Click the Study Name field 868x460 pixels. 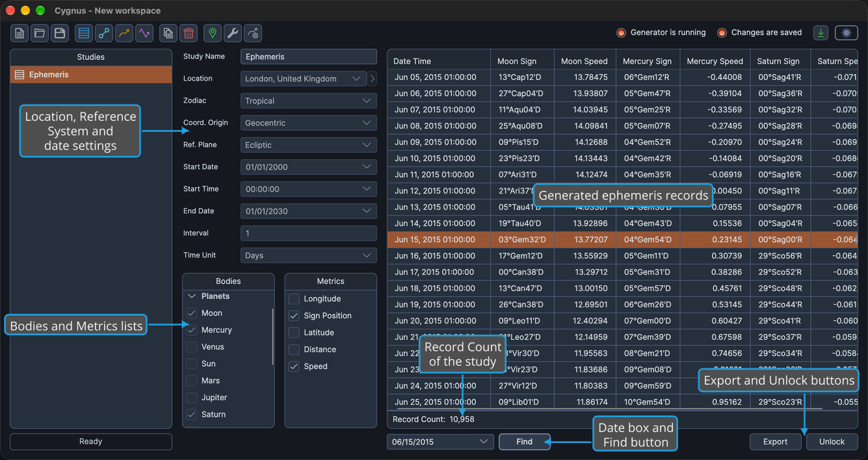tap(309, 57)
